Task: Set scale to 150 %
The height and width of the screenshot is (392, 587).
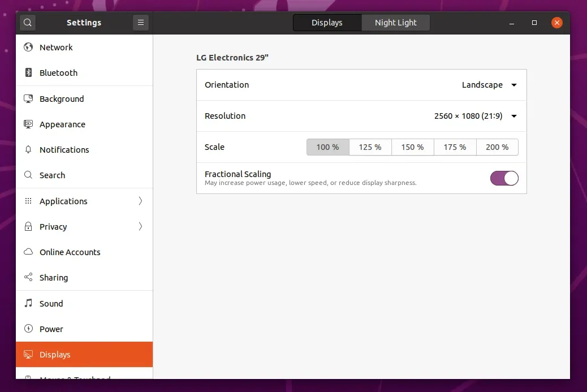Action: tap(413, 147)
